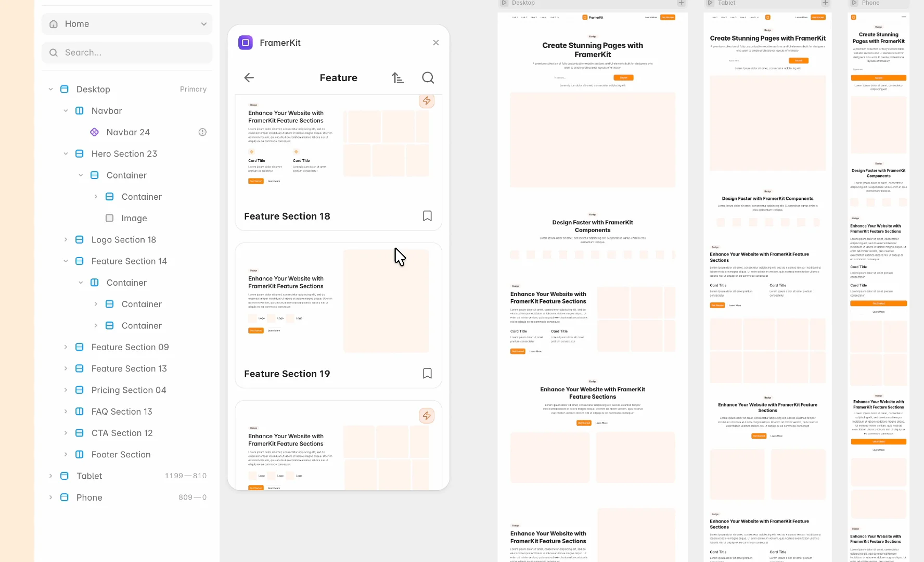Collapse the Desktop layer tree
This screenshot has width=924, height=562.
pos(50,90)
